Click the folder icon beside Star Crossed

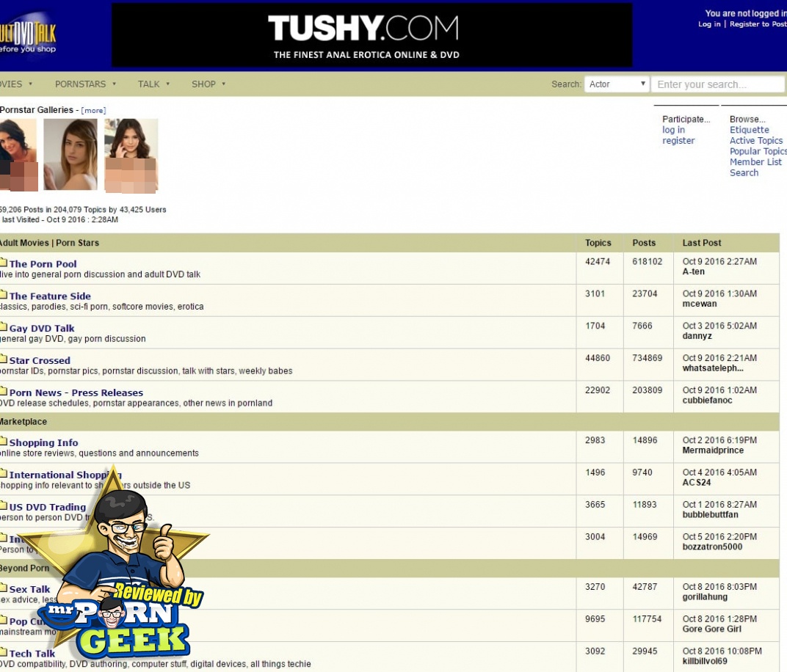3,360
